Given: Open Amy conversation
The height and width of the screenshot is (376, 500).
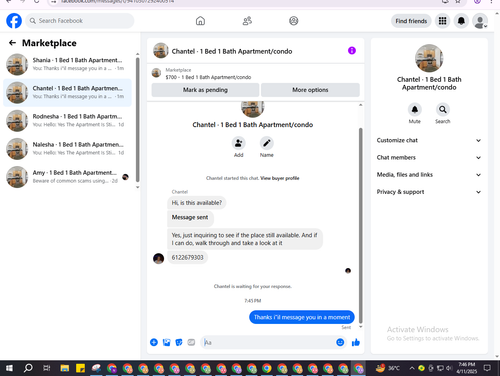Looking at the screenshot, I should coord(68,177).
